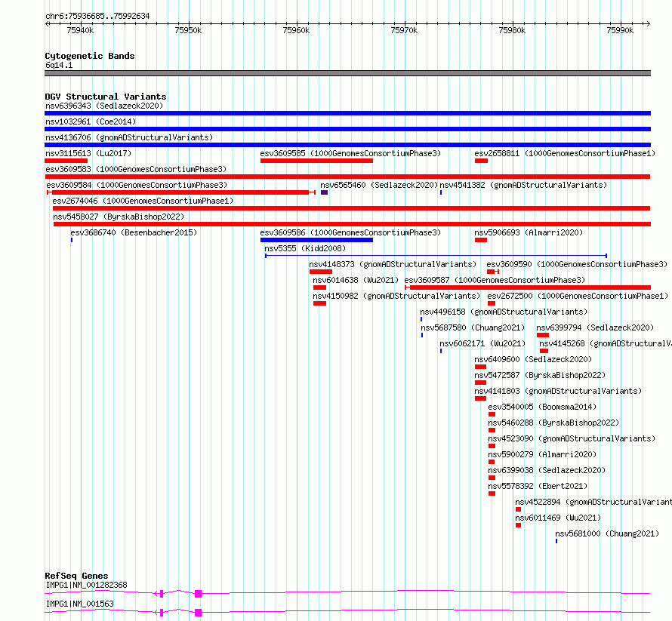Open esv3609587 (1000GenomesConsortiumPhase3) label
Viewport: 672px width, 621px height.
pyautogui.click(x=495, y=280)
